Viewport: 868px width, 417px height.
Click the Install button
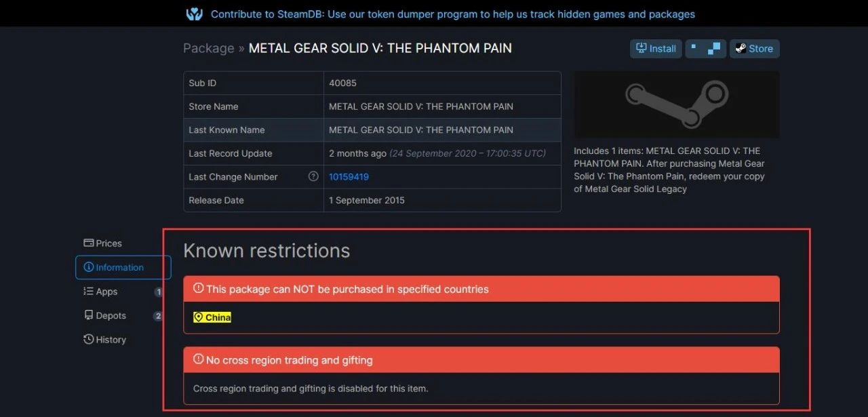click(x=655, y=48)
